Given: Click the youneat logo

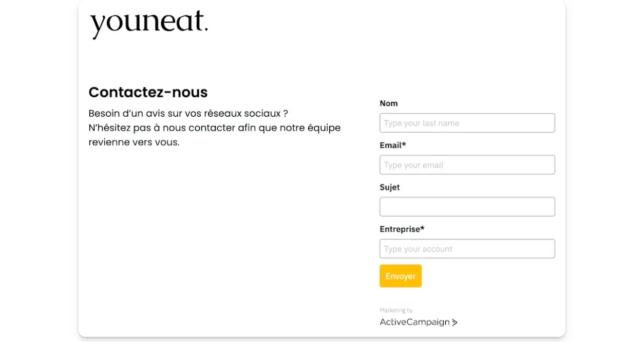Looking at the screenshot, I should (149, 24).
